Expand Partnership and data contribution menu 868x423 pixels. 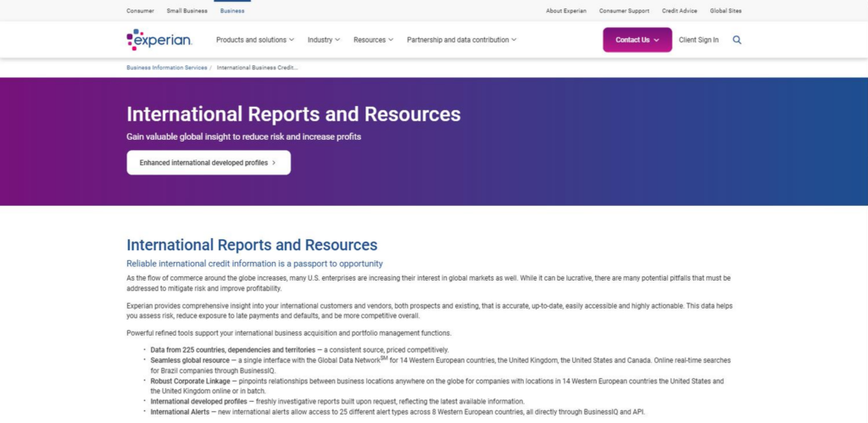[462, 40]
